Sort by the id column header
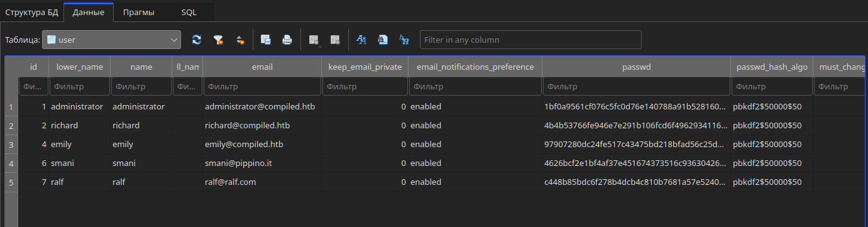Viewport: 868px width, 227px height. coord(34,67)
